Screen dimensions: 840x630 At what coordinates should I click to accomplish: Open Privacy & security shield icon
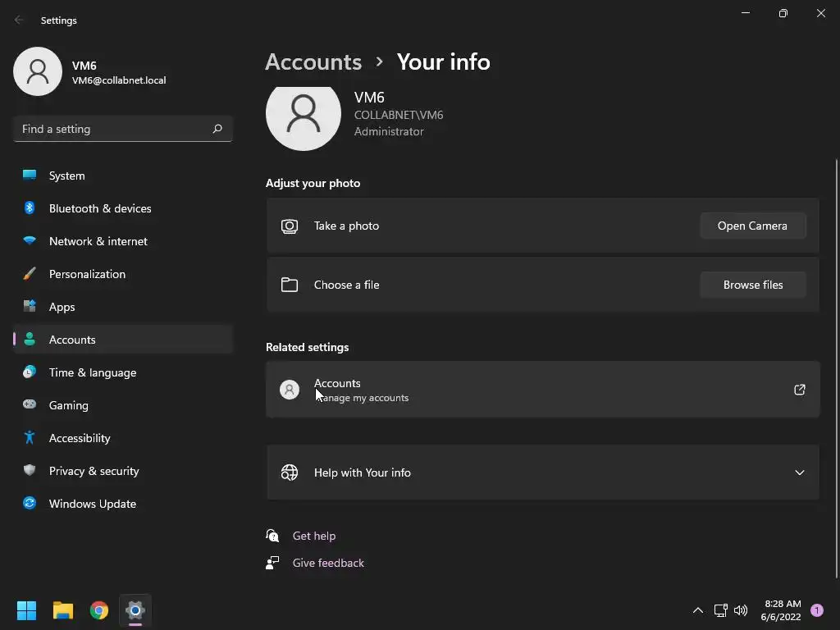coord(30,471)
